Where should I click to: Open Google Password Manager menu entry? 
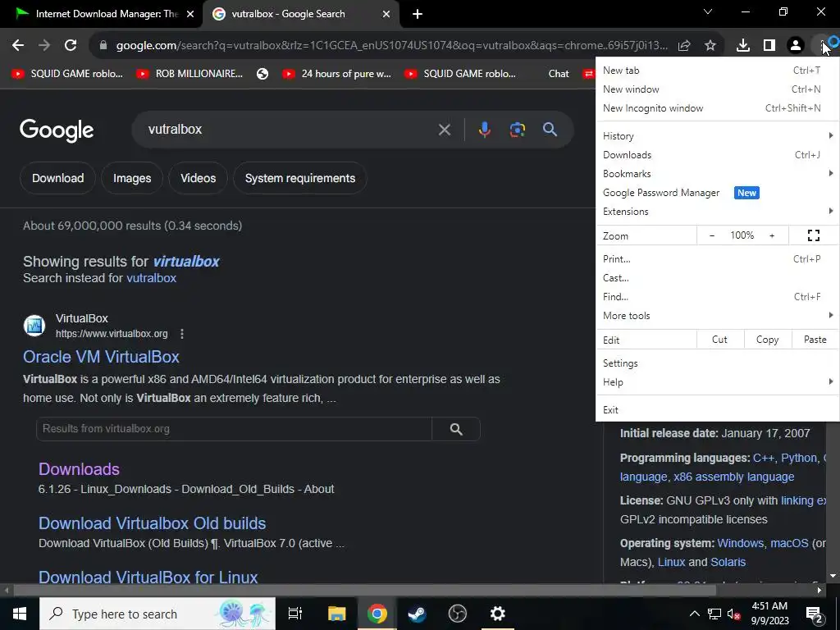(717, 193)
